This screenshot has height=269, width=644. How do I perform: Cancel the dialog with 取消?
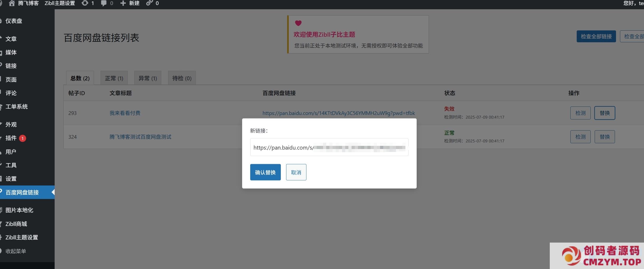[296, 172]
